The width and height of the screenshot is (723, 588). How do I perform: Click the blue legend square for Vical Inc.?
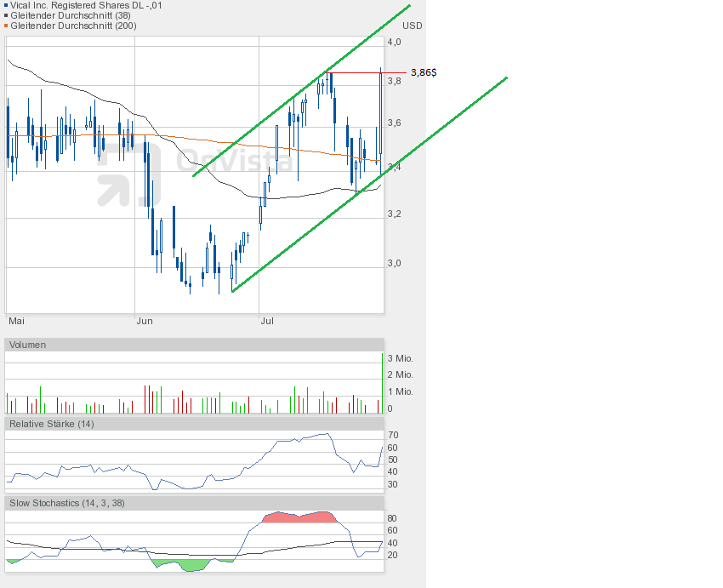(6, 6)
